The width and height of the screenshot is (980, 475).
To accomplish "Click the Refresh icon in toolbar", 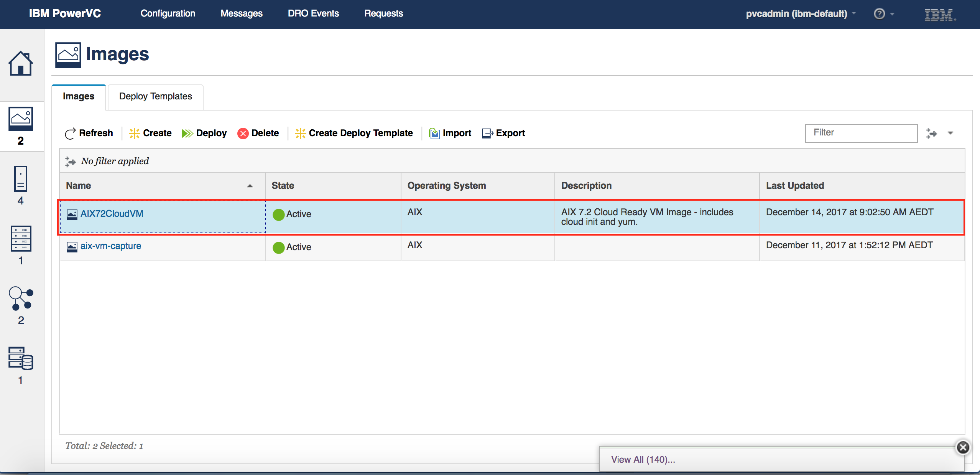I will pyautogui.click(x=70, y=134).
